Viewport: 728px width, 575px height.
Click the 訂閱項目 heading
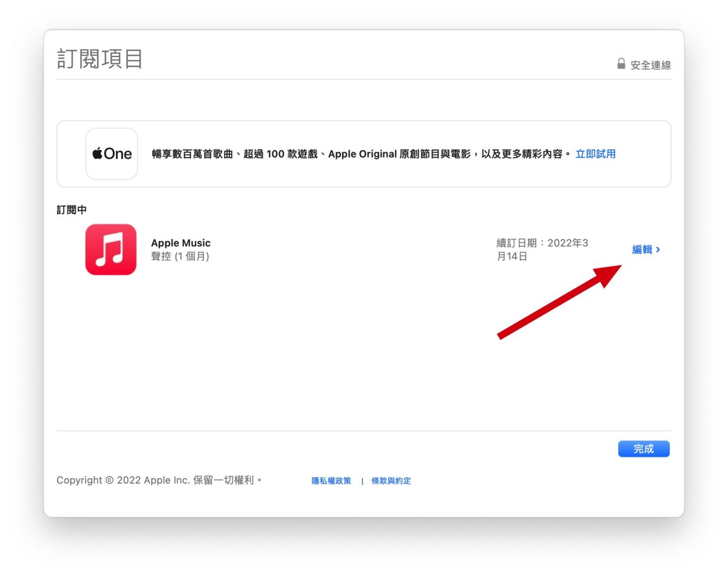tap(100, 59)
